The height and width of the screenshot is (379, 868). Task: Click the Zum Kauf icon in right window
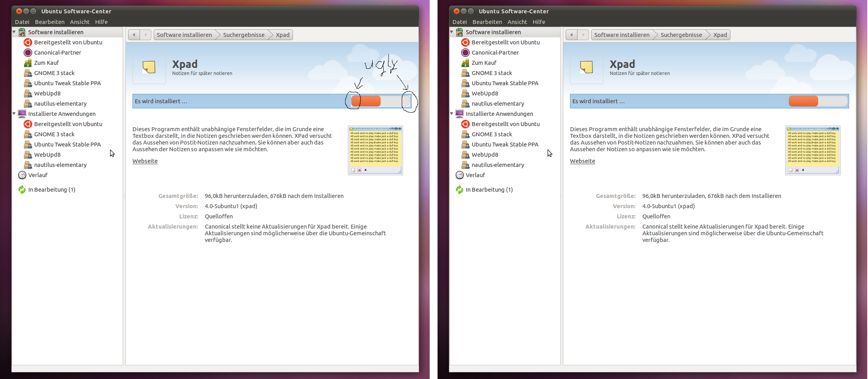tap(465, 63)
